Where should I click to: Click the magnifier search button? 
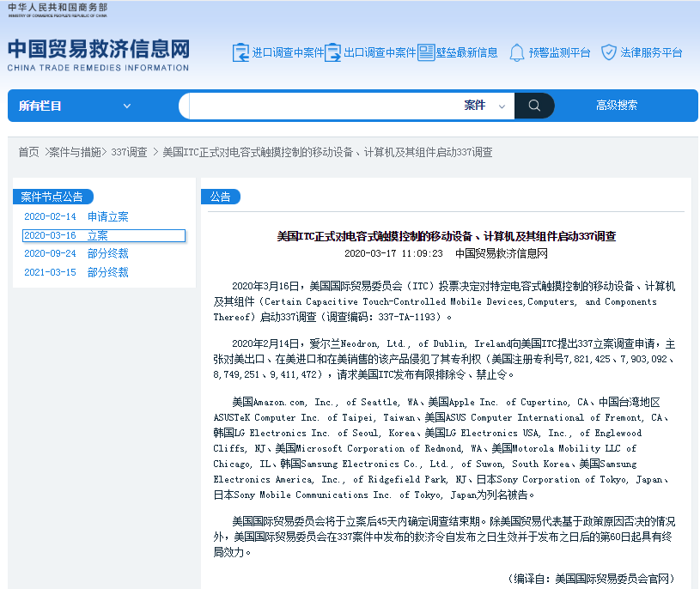(534, 106)
